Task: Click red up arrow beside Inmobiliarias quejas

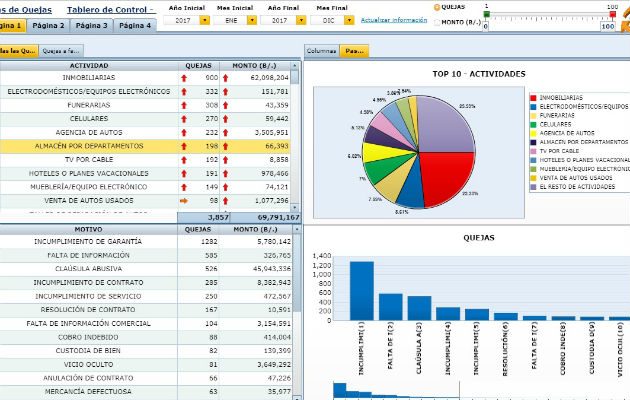Action: coord(184,77)
